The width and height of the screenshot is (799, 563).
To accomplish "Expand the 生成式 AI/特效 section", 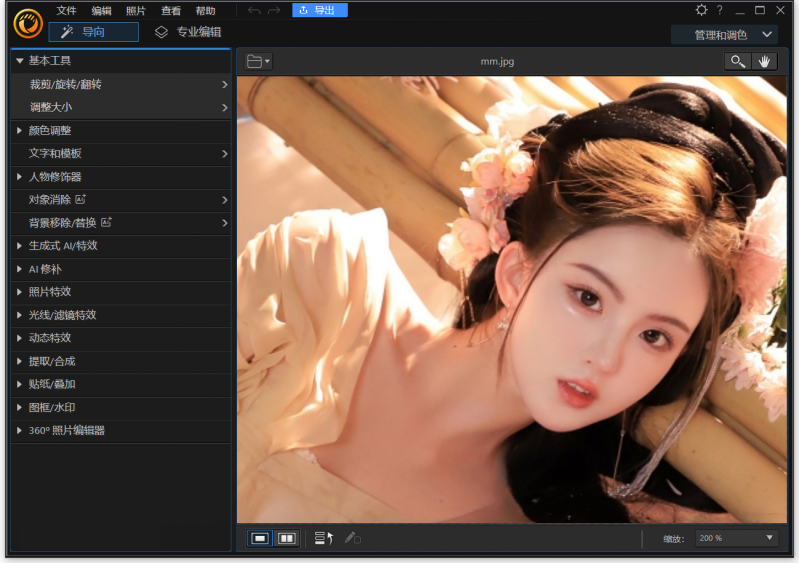I will (63, 246).
